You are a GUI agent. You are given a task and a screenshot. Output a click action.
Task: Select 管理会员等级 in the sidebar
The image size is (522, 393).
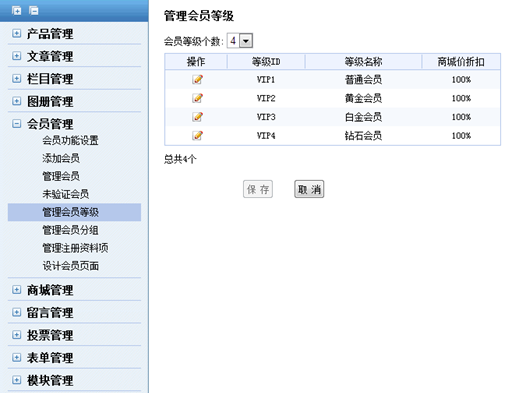click(74, 212)
